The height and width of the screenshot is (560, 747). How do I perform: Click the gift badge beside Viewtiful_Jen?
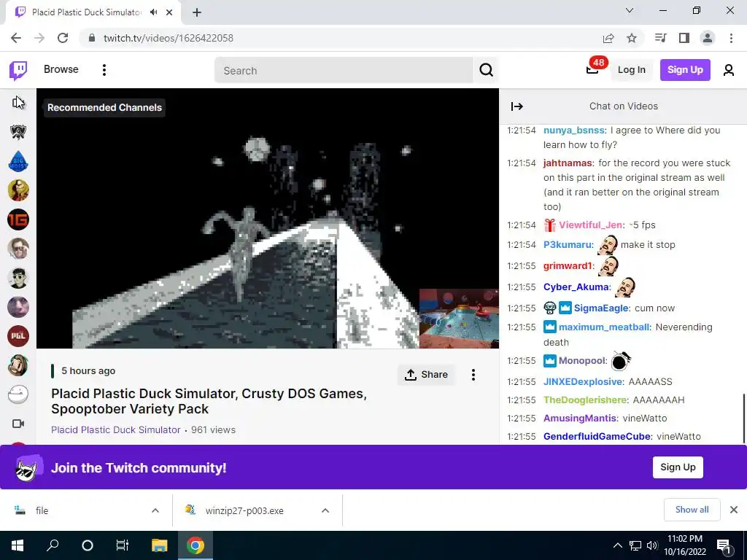click(x=550, y=225)
